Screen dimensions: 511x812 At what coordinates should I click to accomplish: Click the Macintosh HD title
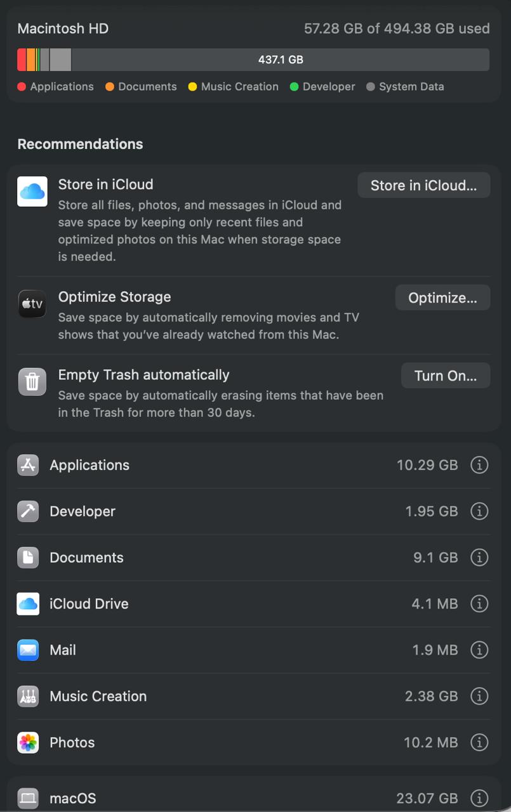[63, 29]
